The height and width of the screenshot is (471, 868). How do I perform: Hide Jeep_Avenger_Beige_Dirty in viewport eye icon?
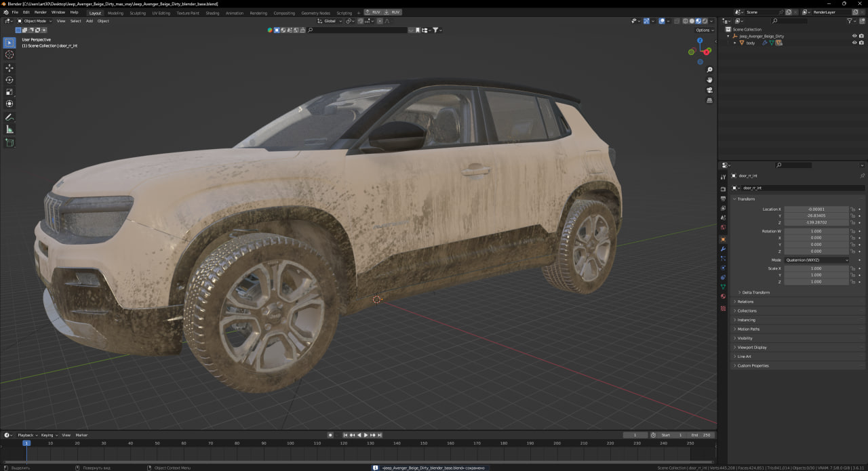point(854,36)
